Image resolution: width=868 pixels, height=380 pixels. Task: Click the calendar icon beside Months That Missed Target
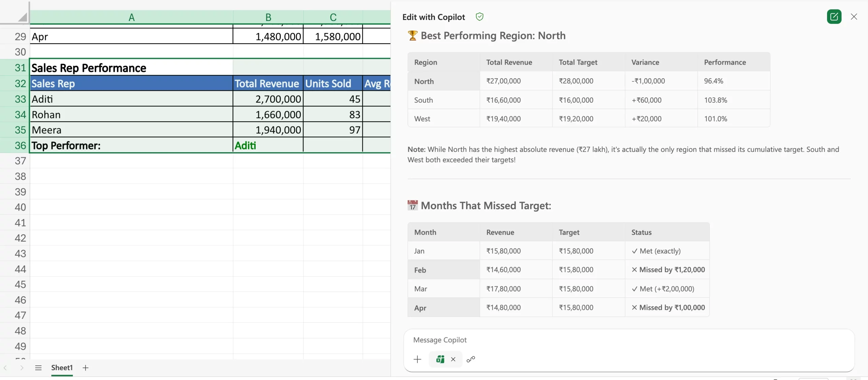pos(412,205)
